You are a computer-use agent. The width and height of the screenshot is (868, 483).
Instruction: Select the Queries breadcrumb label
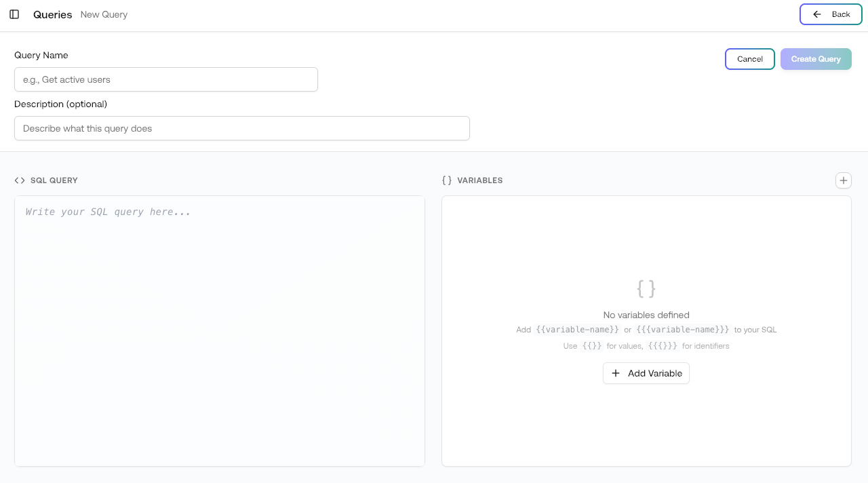click(52, 14)
